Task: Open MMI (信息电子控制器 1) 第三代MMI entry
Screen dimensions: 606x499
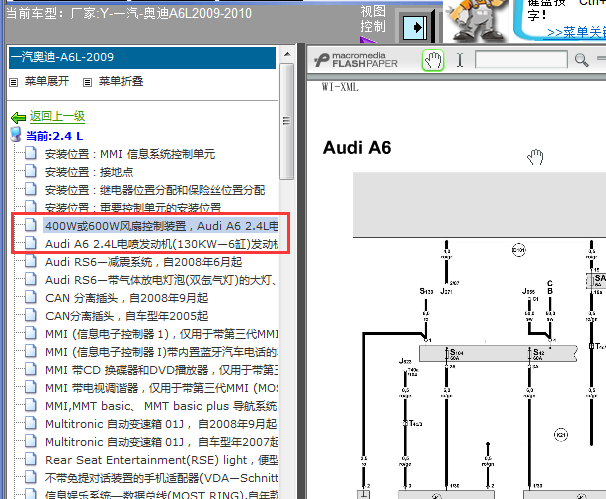Action: click(x=162, y=334)
